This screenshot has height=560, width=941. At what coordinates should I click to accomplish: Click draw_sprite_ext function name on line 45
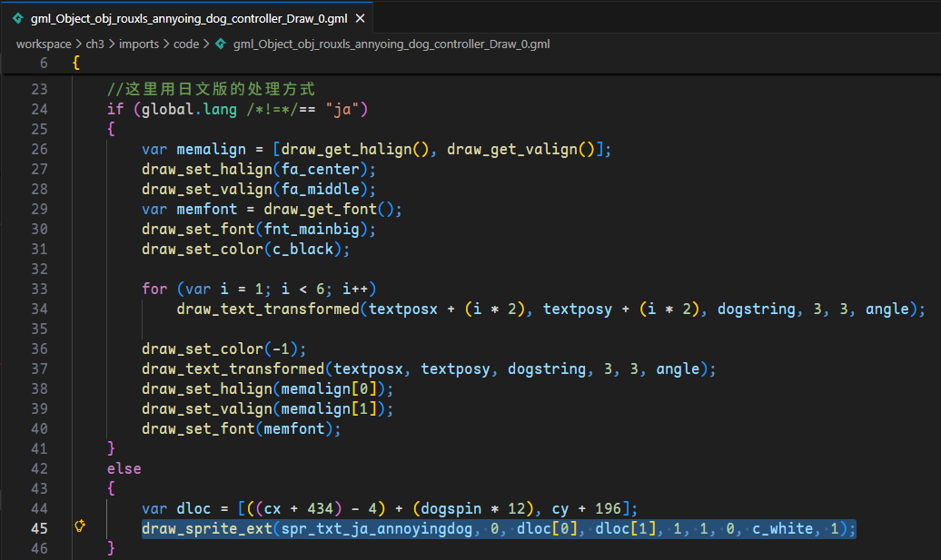[207, 529]
